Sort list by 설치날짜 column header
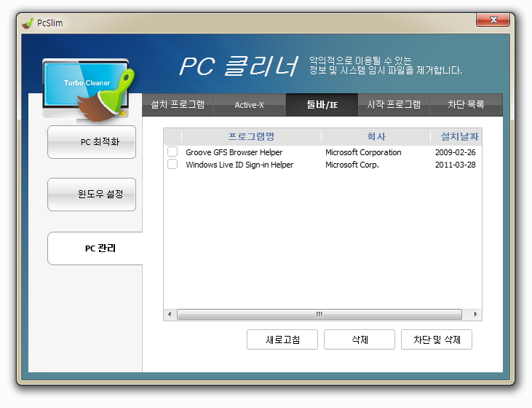 [x=457, y=137]
